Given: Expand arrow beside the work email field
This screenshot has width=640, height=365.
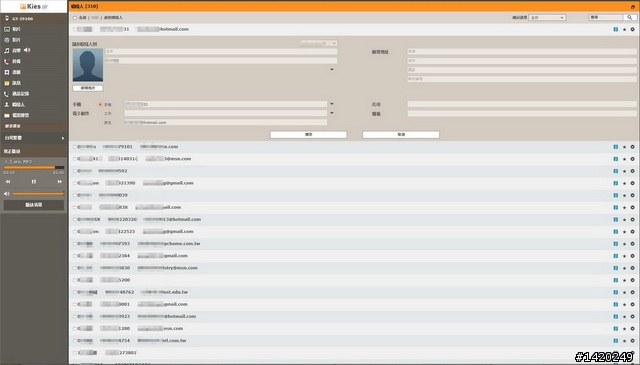Looking at the screenshot, I should [x=332, y=113].
